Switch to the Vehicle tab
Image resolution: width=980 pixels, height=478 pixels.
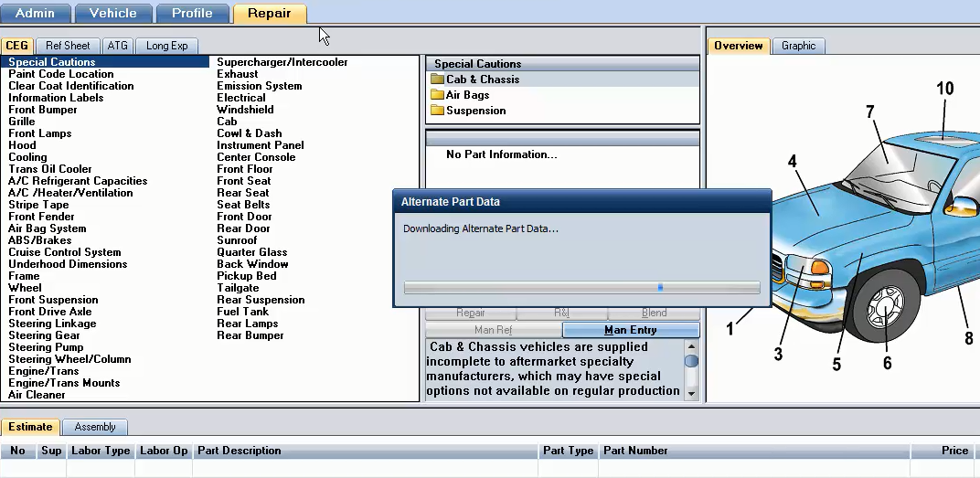(112, 13)
